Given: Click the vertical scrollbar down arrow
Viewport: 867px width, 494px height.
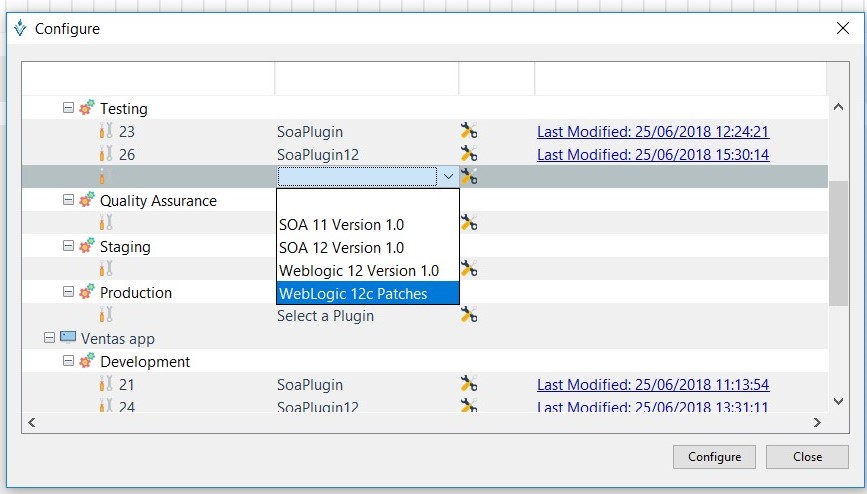Looking at the screenshot, I should tap(838, 402).
